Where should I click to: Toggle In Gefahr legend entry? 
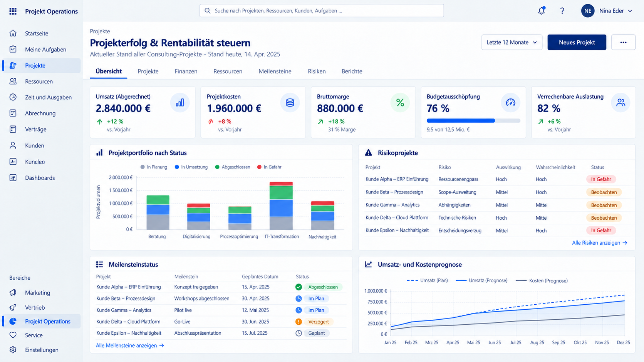coord(269,167)
